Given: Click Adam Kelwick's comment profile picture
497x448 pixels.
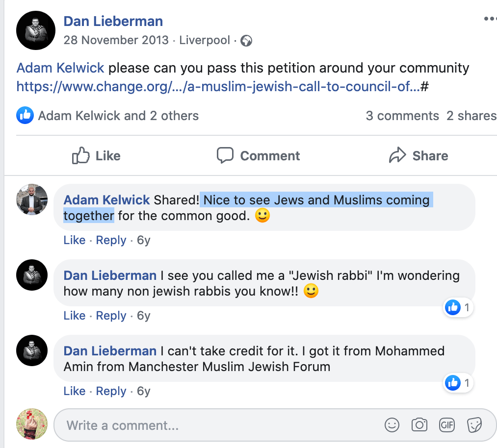Looking at the screenshot, I should point(32,199).
